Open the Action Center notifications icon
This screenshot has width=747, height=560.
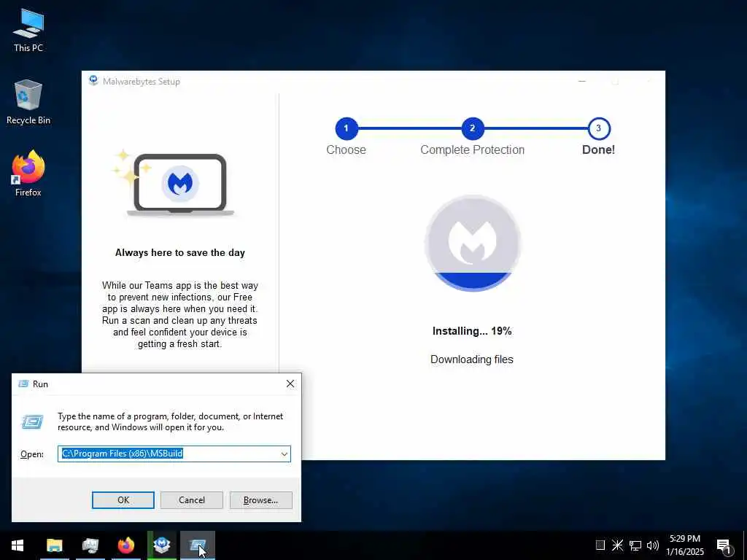tap(724, 545)
